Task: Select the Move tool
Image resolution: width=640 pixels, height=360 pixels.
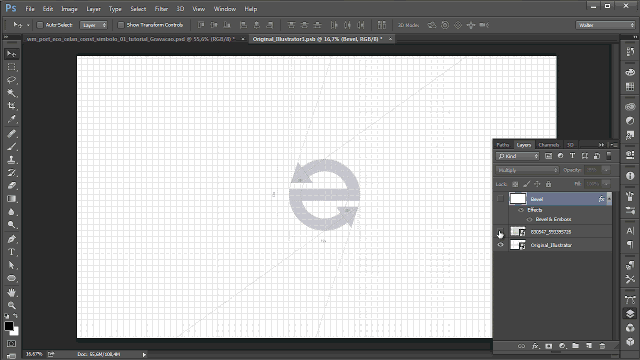Action: coord(11,54)
